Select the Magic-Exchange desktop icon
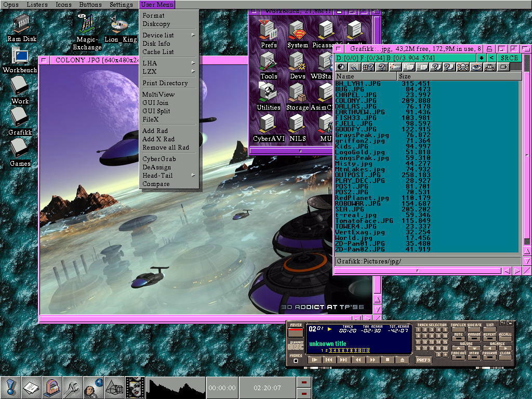The image size is (532, 399). coord(87,32)
